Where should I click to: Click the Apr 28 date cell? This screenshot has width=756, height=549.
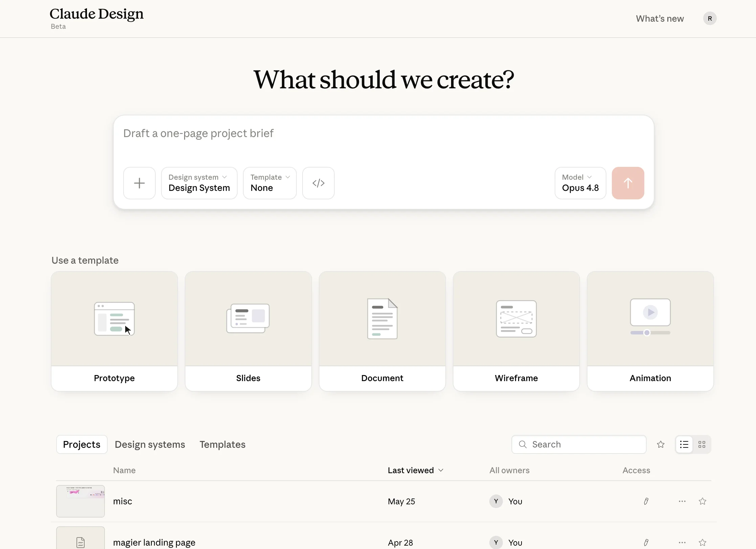pyautogui.click(x=400, y=543)
